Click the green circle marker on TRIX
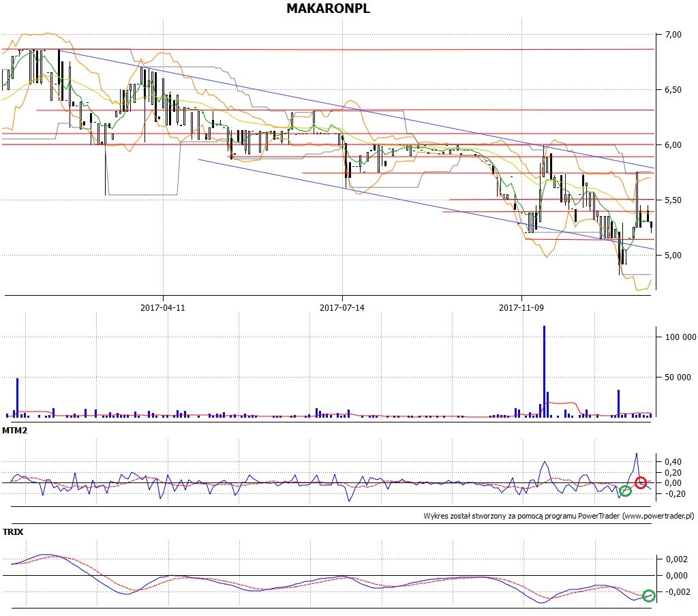The width and height of the screenshot is (698, 616). coord(649,596)
